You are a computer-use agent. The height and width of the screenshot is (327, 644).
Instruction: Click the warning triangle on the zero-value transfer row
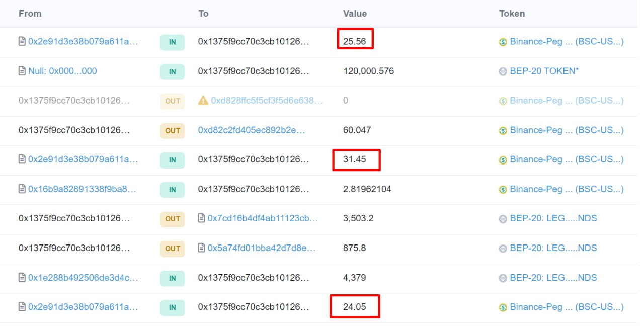coord(203,101)
